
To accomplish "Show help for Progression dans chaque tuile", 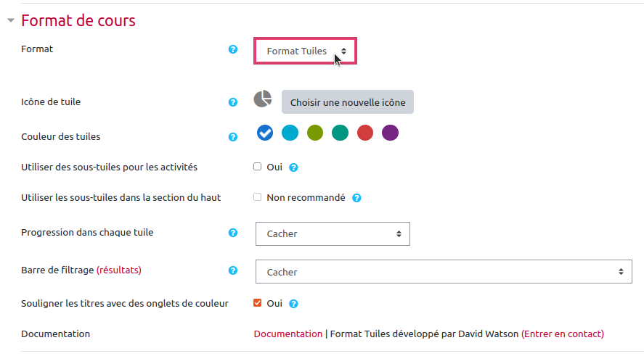I will [x=233, y=233].
